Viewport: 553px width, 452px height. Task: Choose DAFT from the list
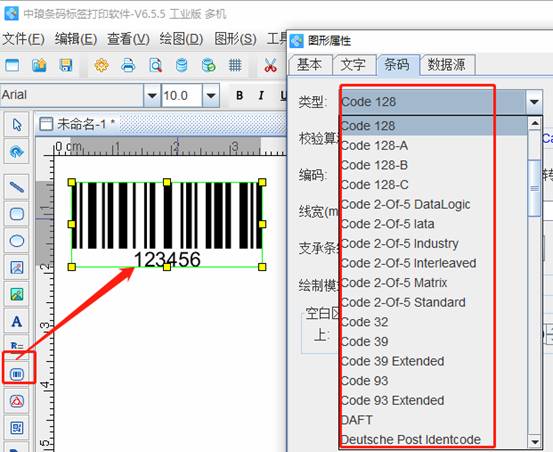434,420
